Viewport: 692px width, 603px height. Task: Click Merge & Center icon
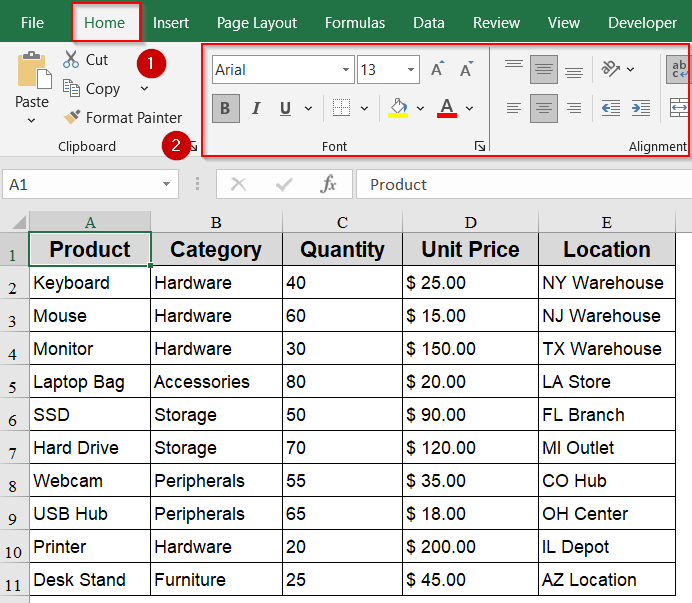[679, 108]
